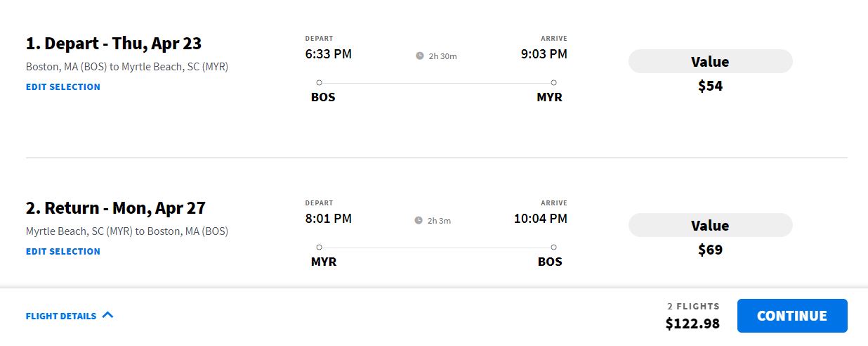Click the clock icon beside 2h 30m
This screenshot has height=346, width=868.
point(420,56)
